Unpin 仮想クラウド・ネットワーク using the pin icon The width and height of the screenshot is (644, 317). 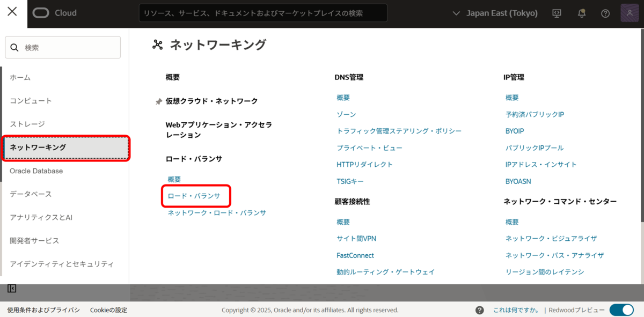158,101
